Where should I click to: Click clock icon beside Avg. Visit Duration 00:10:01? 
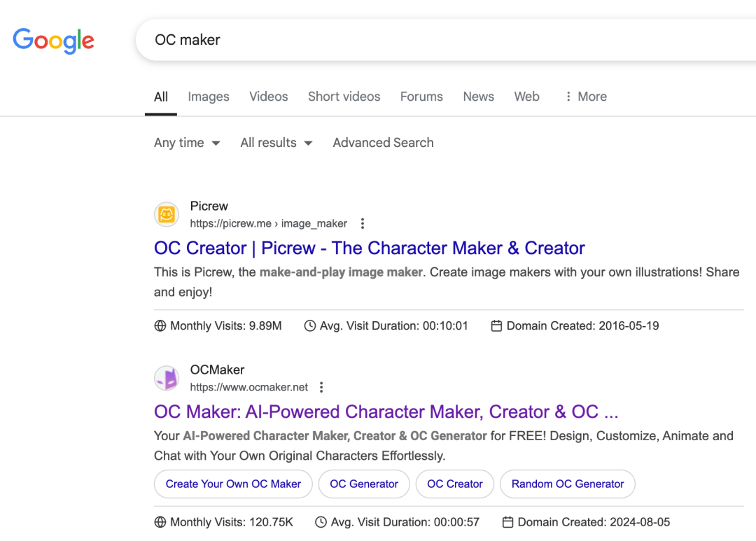pos(309,326)
